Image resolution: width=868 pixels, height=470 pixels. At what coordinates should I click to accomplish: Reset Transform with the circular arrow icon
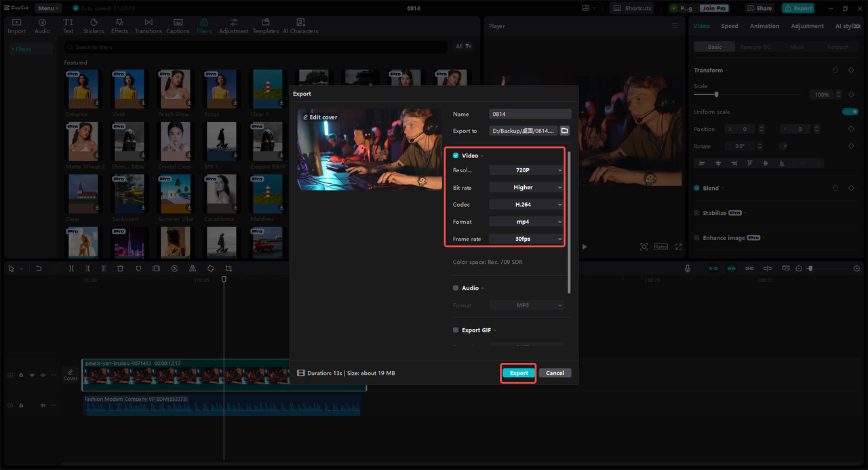[x=835, y=71]
